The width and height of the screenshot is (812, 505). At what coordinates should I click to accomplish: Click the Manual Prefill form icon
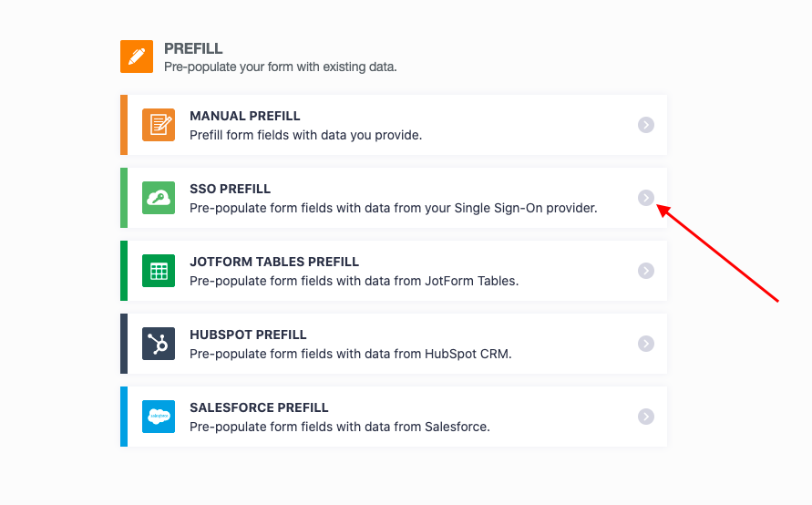click(159, 125)
